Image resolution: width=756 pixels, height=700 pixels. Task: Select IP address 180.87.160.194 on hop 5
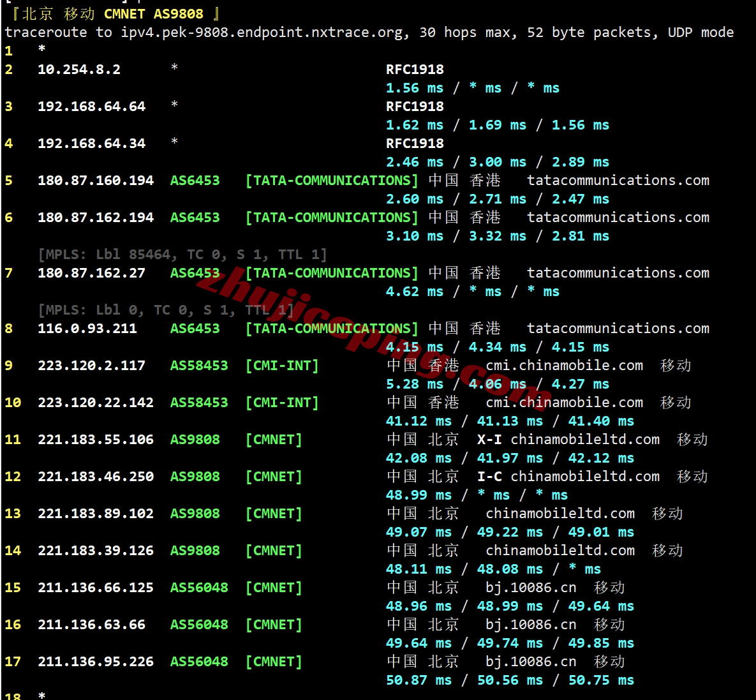(96, 181)
